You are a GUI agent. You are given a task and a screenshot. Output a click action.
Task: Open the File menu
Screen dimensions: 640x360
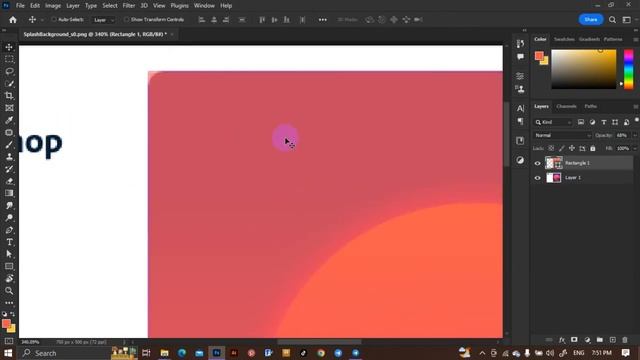pyautogui.click(x=20, y=6)
